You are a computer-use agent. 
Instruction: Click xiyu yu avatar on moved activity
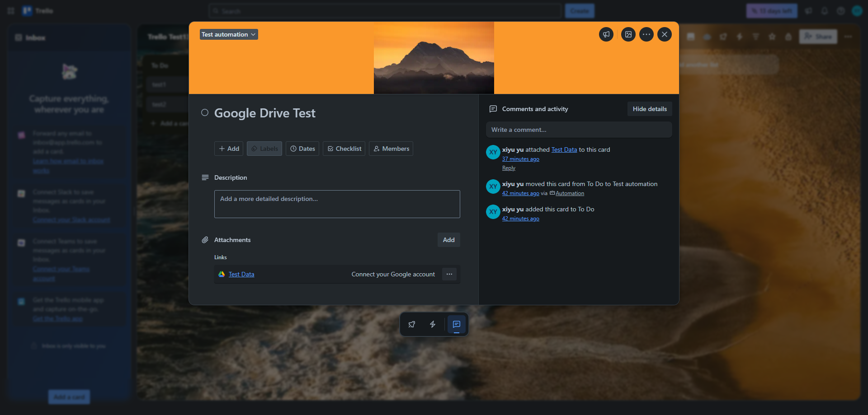coord(493,187)
